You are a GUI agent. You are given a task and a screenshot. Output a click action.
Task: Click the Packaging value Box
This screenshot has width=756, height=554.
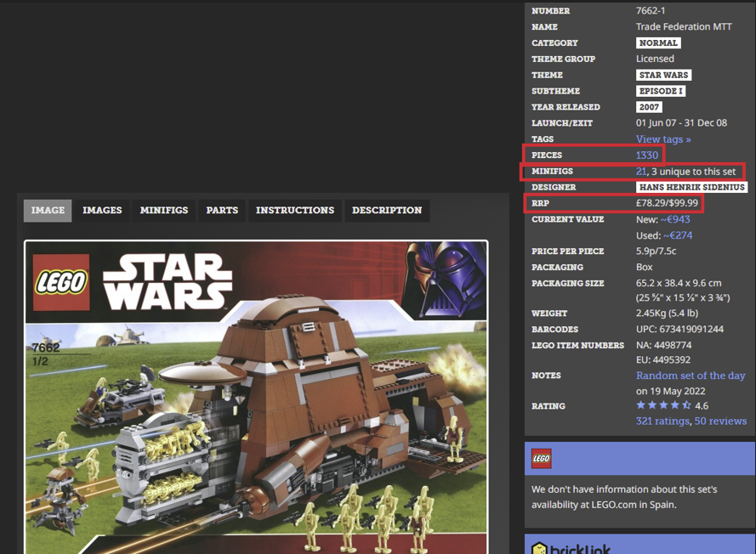644,267
